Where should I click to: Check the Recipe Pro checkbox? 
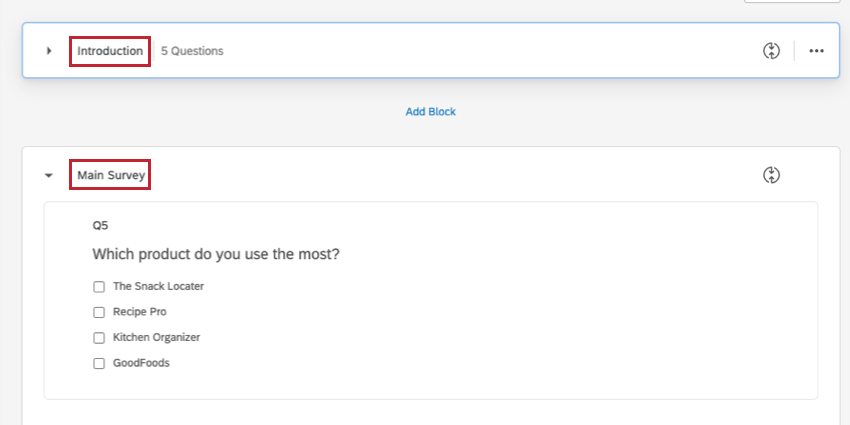[99, 312]
